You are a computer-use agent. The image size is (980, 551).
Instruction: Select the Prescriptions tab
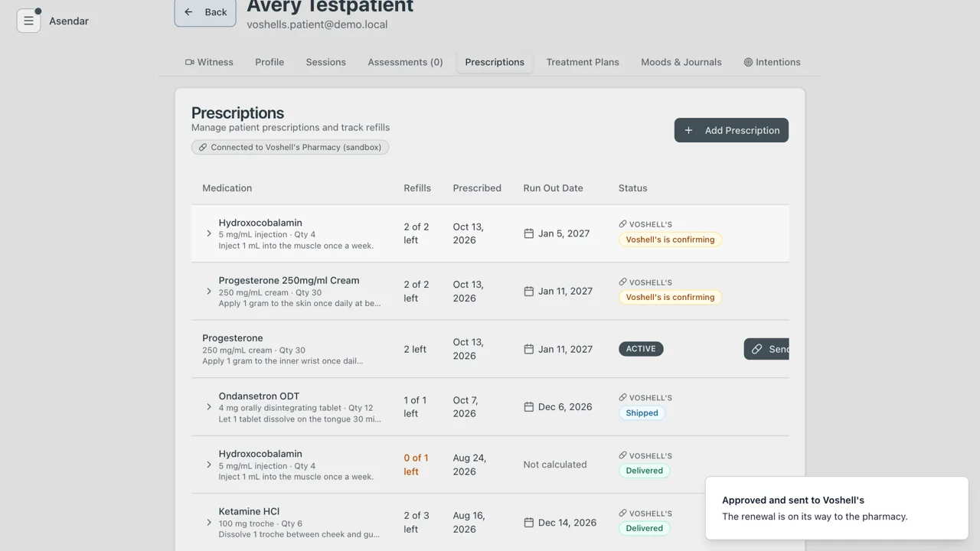(495, 62)
